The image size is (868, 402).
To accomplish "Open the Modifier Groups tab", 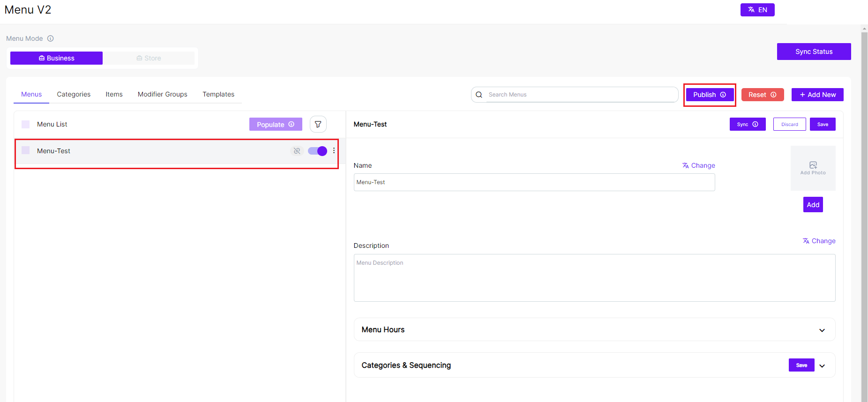I will coord(163,94).
